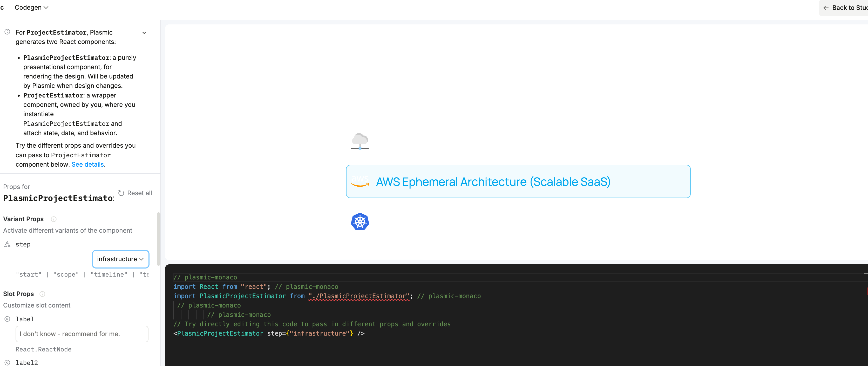The height and width of the screenshot is (366, 868).
Task: Click the slot icon beside label2
Action: [7, 362]
